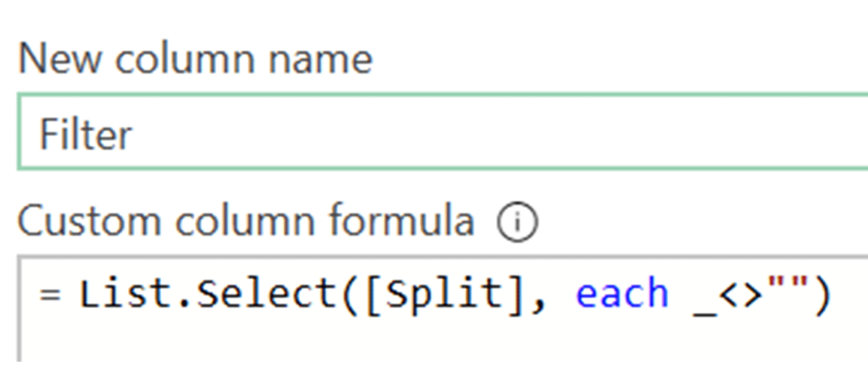
Task: Click the New column name label
Action: click(195, 59)
